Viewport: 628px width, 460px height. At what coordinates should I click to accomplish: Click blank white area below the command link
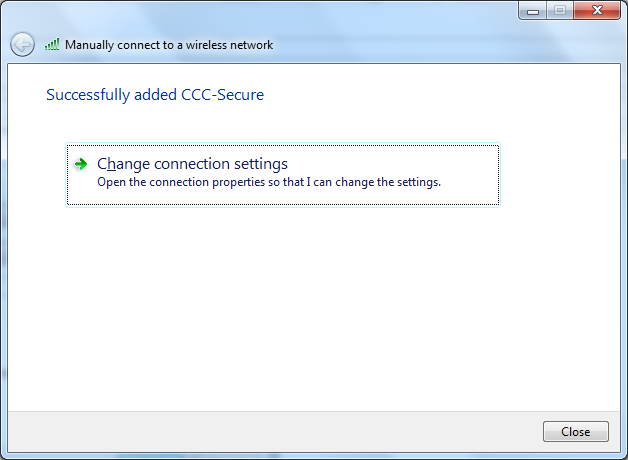pyautogui.click(x=314, y=308)
